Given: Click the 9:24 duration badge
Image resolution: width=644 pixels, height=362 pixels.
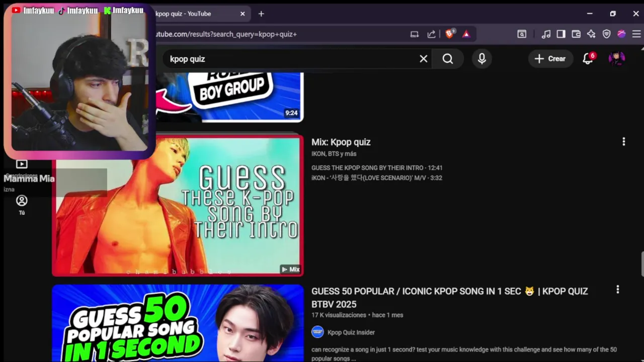Looking at the screenshot, I should [291, 113].
